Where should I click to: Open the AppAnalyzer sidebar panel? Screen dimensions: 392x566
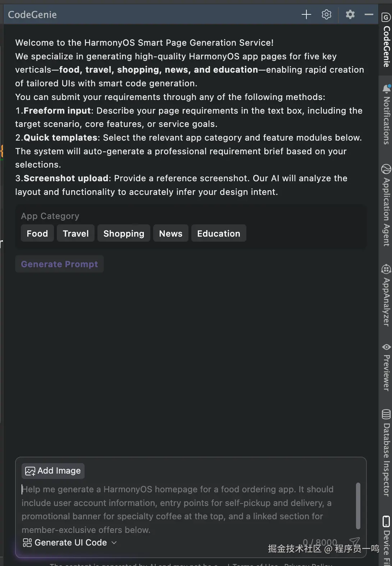(386, 296)
